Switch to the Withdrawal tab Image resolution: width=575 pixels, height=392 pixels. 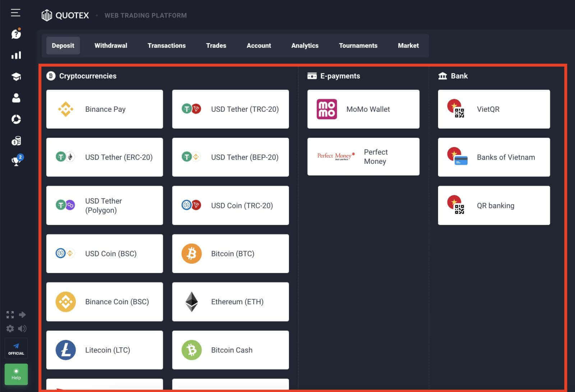tap(111, 46)
